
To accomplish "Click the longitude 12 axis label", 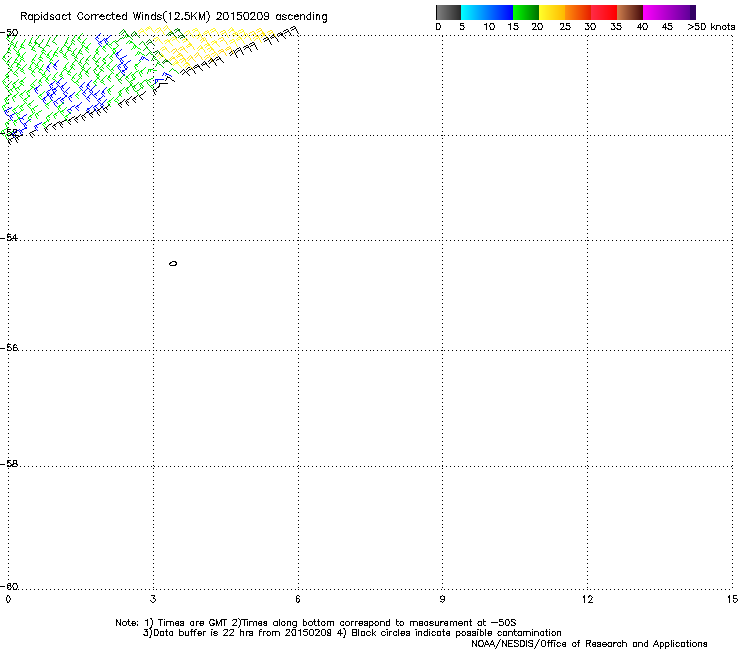I will (588, 599).
